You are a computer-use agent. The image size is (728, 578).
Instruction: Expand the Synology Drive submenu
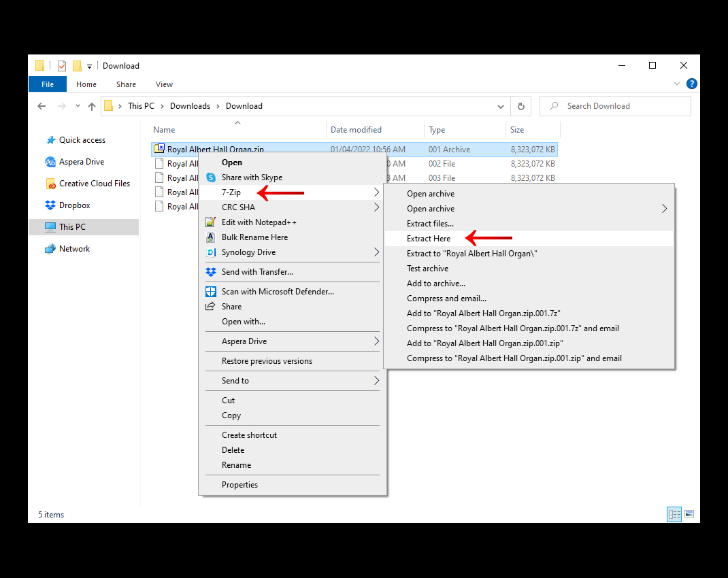376,252
